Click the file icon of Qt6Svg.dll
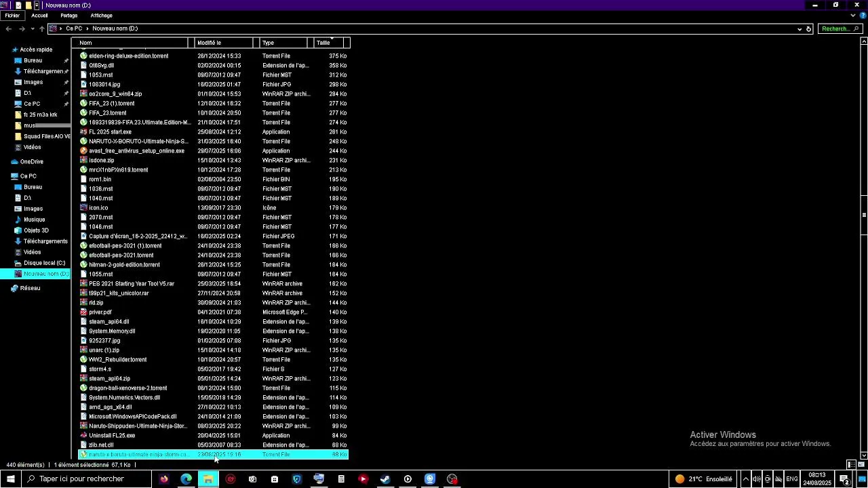This screenshot has width=868, height=488. (x=83, y=66)
